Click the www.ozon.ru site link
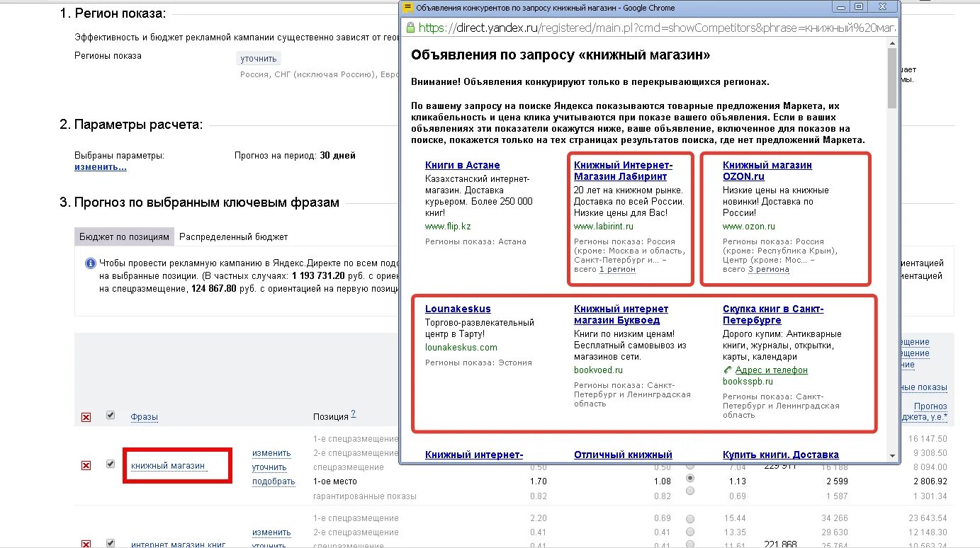 (749, 227)
